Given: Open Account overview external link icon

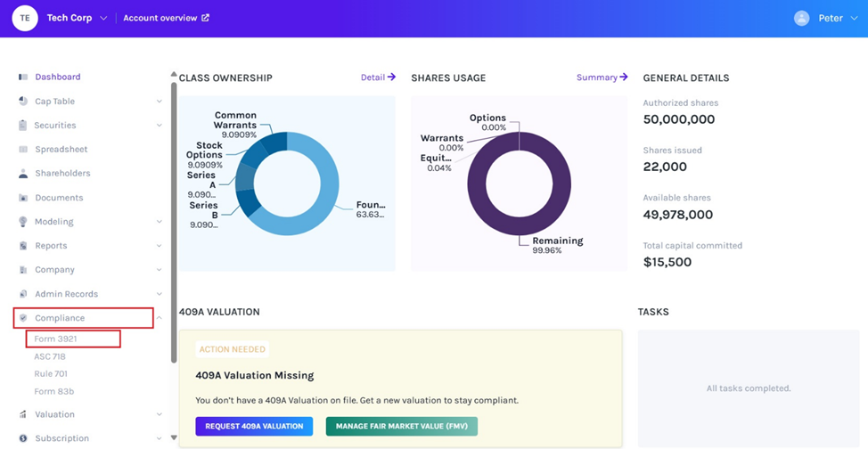Looking at the screenshot, I should tap(206, 18).
